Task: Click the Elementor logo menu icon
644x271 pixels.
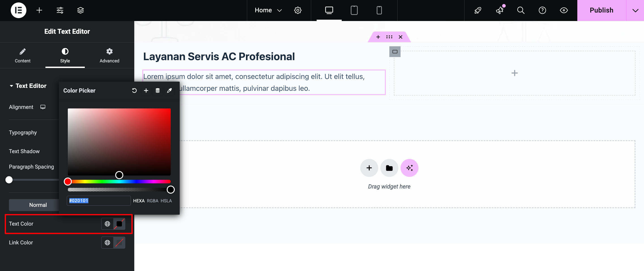Action: coord(18,10)
